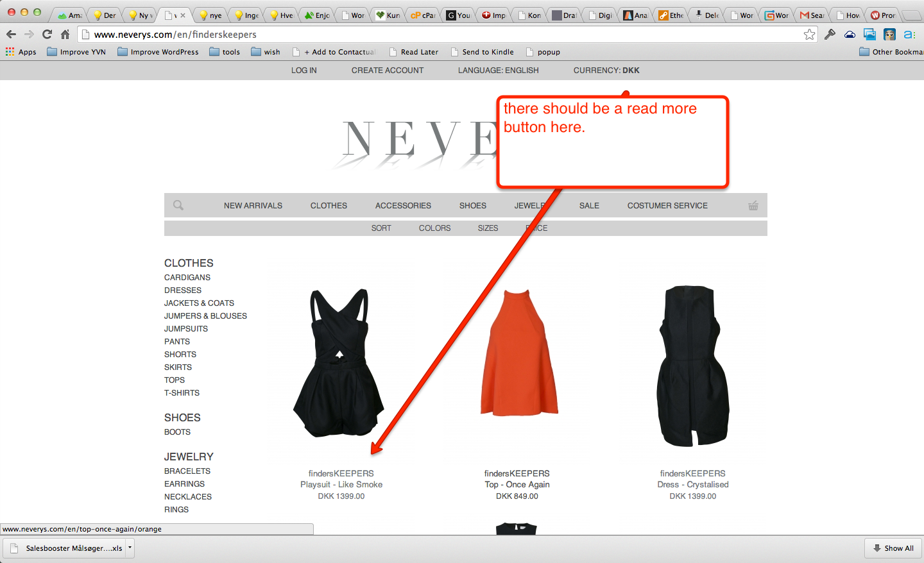
Task: Select RINGS under JEWELRY
Action: pos(176,510)
